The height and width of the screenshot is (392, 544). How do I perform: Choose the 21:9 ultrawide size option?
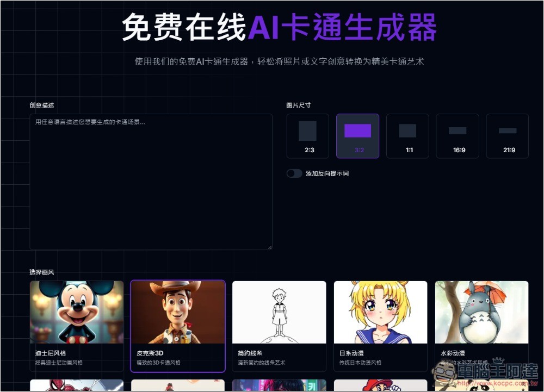point(507,136)
